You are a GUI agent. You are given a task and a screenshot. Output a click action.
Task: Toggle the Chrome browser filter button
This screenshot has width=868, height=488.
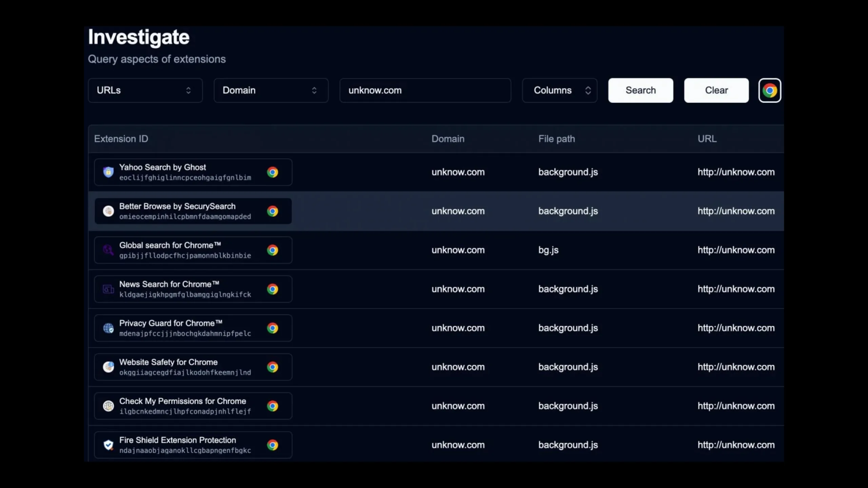(769, 90)
